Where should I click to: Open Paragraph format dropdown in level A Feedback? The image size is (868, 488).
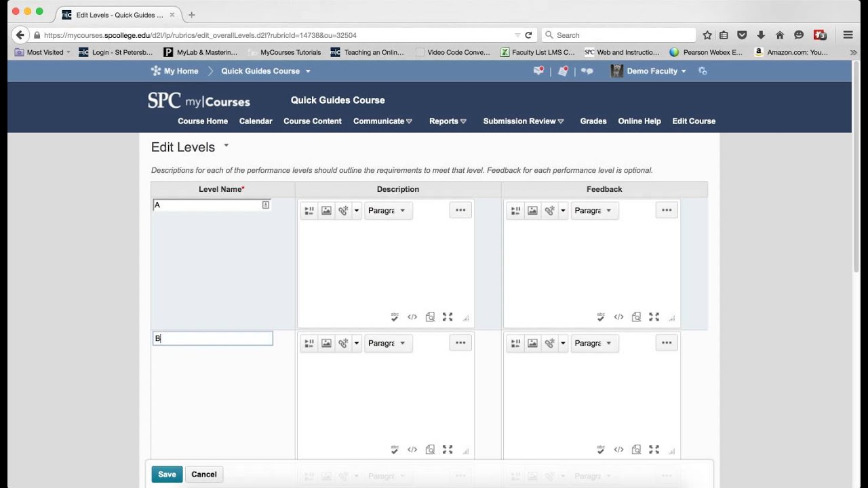(594, 211)
